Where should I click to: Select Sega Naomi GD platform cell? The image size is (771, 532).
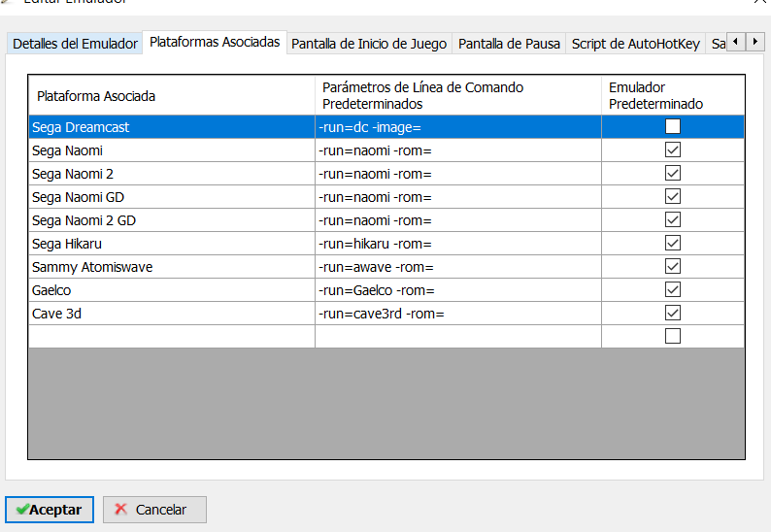coord(172,197)
